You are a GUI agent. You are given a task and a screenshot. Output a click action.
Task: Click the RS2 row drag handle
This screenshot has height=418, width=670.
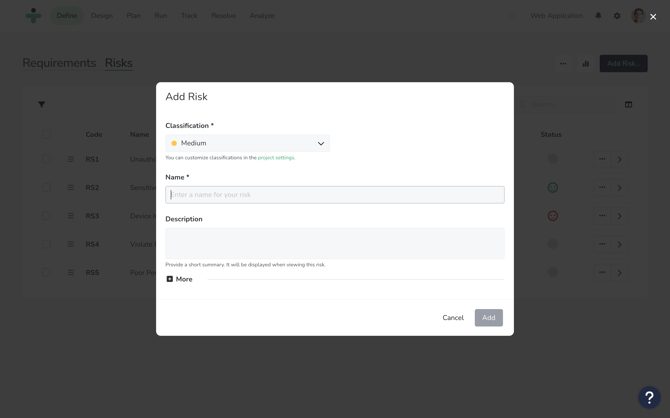(x=71, y=187)
